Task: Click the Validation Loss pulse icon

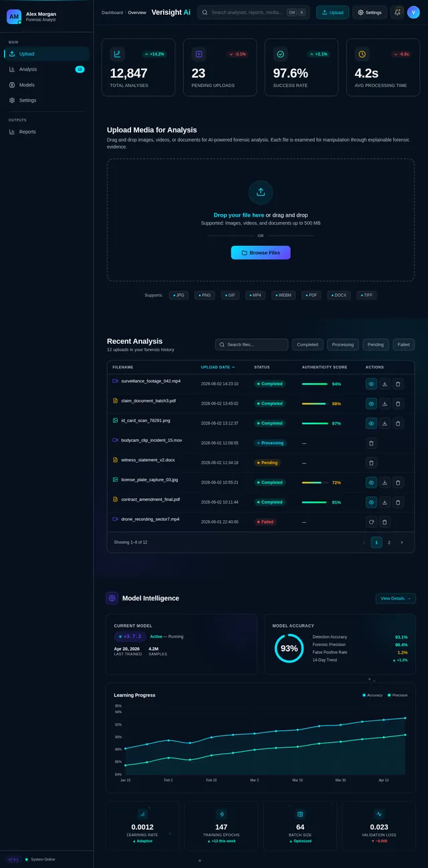Action: (379, 814)
